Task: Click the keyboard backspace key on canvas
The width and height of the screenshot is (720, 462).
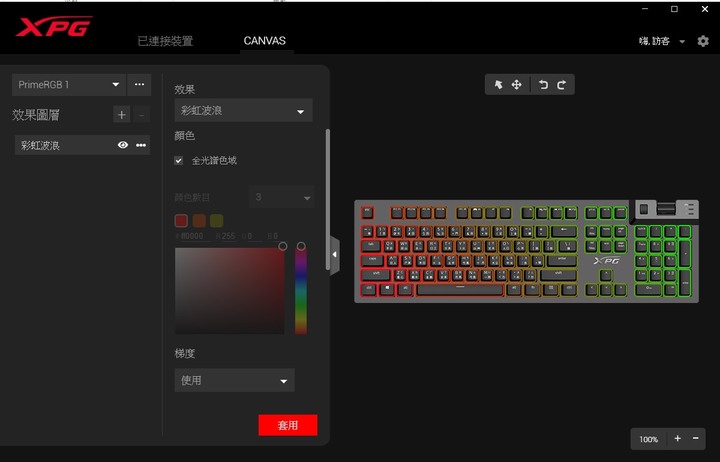Action: pyautogui.click(x=564, y=231)
